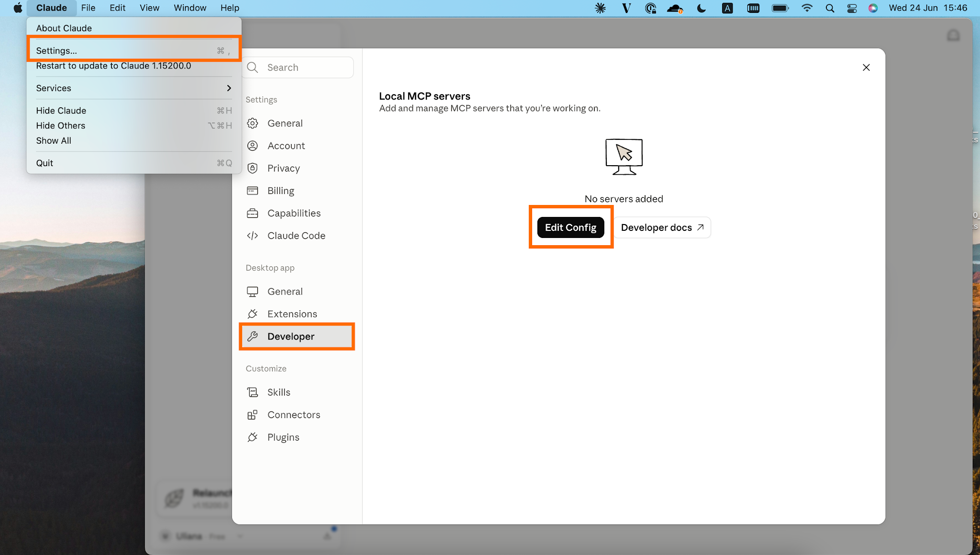Open the keyboard input source A icon
The width and height of the screenshot is (980, 555).
pyautogui.click(x=727, y=8)
